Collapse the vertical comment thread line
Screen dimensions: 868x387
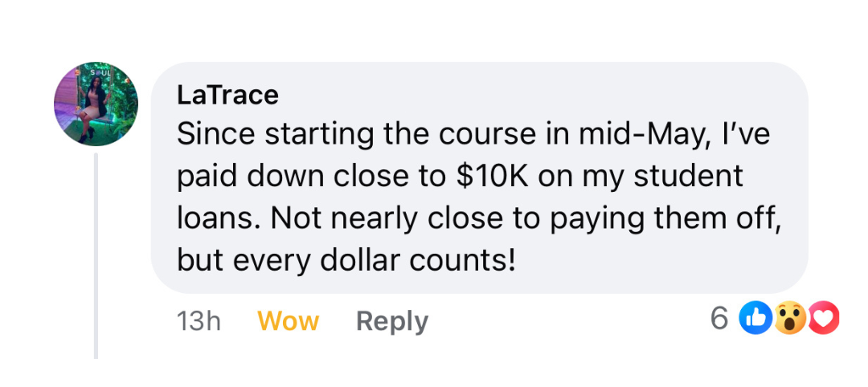point(96,256)
